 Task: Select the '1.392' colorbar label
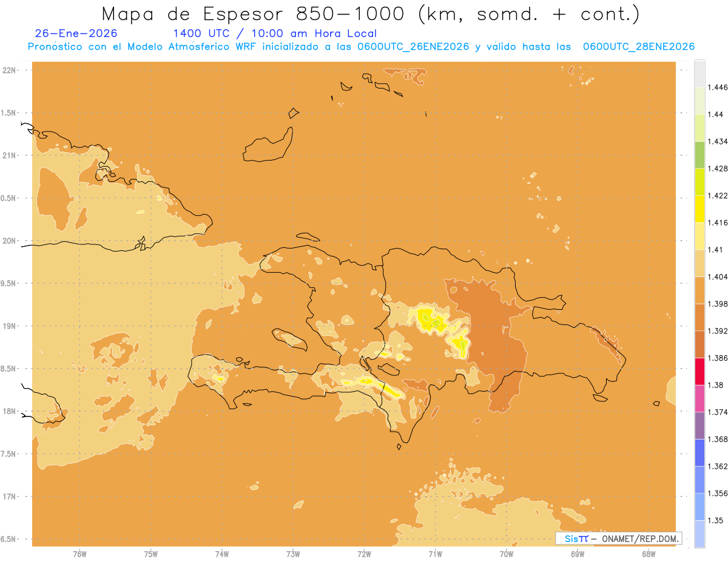coord(717,331)
